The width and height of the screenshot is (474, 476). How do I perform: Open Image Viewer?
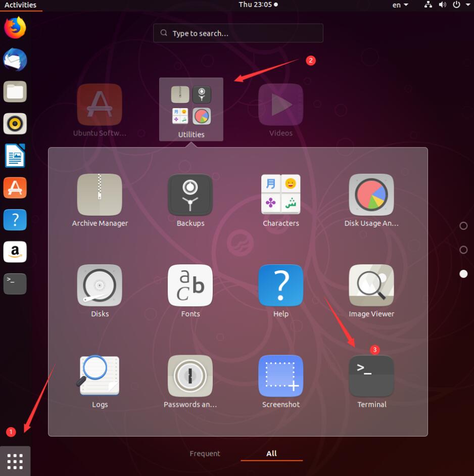coord(371,285)
